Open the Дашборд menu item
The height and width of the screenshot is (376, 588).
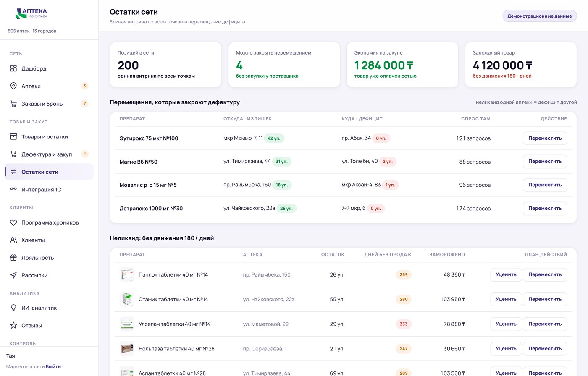point(49,68)
